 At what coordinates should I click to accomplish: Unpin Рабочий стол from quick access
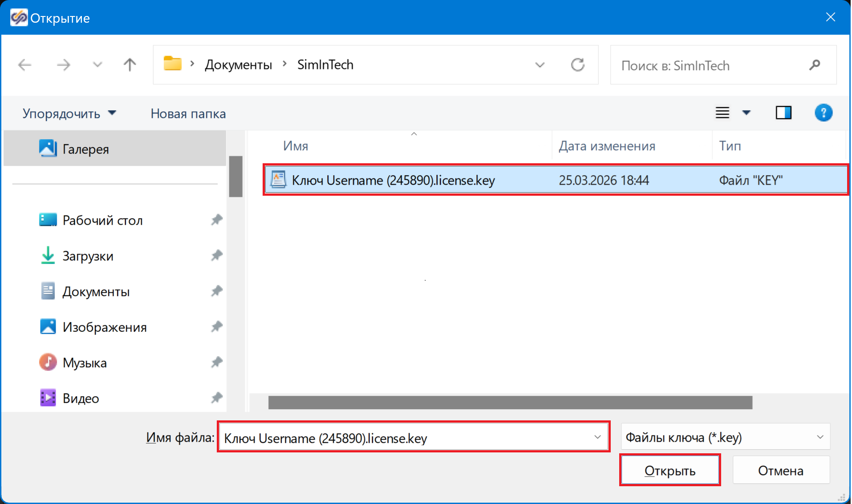click(x=217, y=220)
